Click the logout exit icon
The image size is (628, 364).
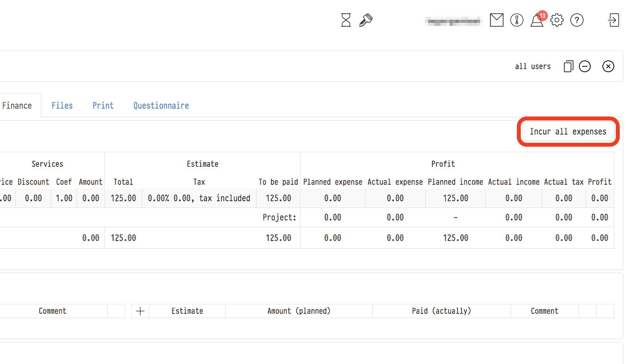click(613, 20)
